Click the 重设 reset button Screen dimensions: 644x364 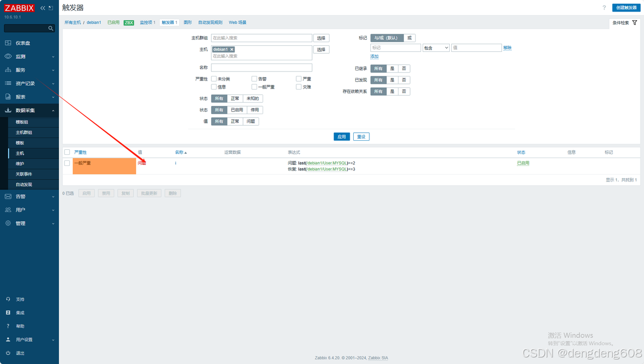point(361,137)
